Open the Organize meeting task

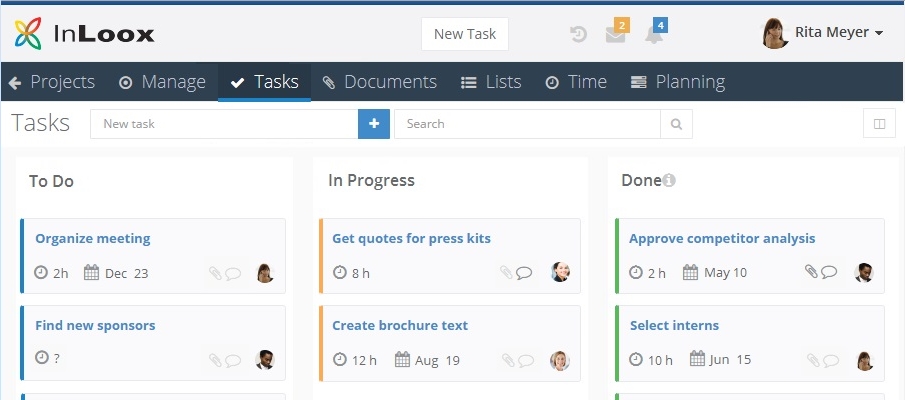(x=93, y=238)
